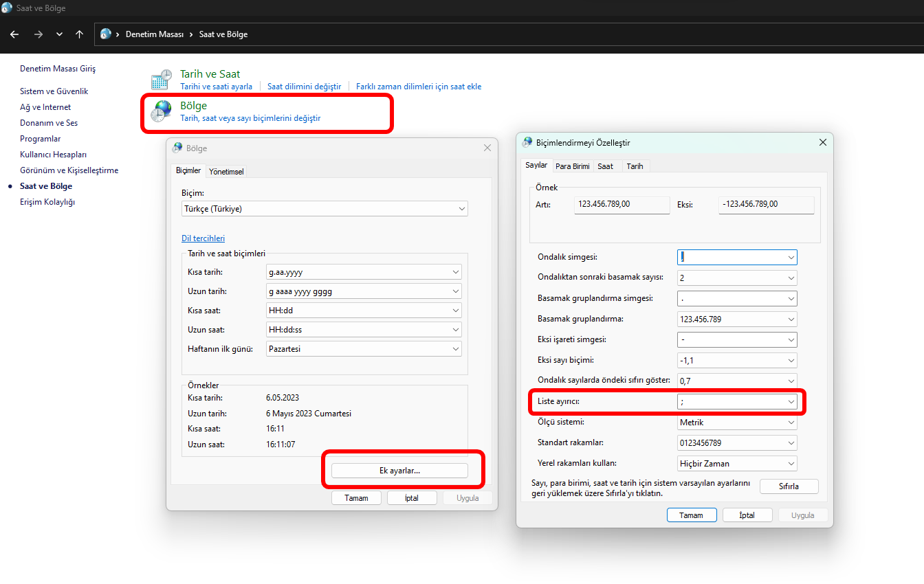924x584 pixels.
Task: Close the Biçimlendirmeyi Özelleştir dialog
Action: pyautogui.click(x=823, y=142)
